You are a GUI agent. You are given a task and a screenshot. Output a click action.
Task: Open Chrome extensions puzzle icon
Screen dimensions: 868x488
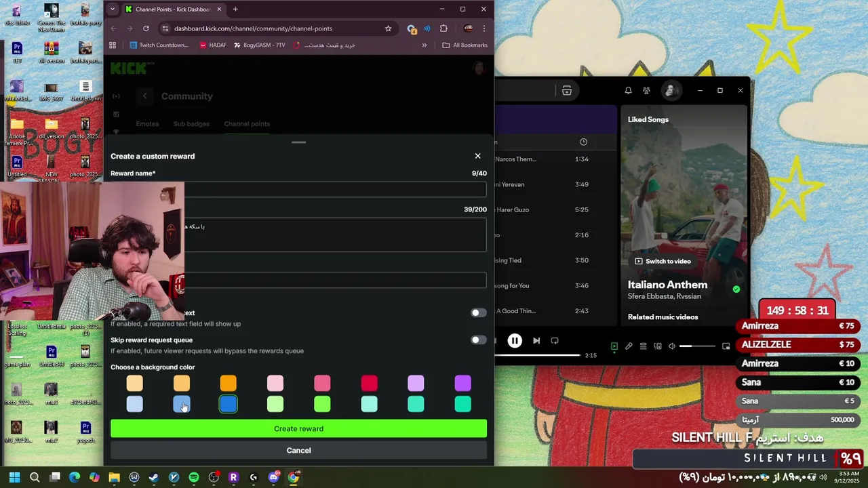click(x=443, y=28)
